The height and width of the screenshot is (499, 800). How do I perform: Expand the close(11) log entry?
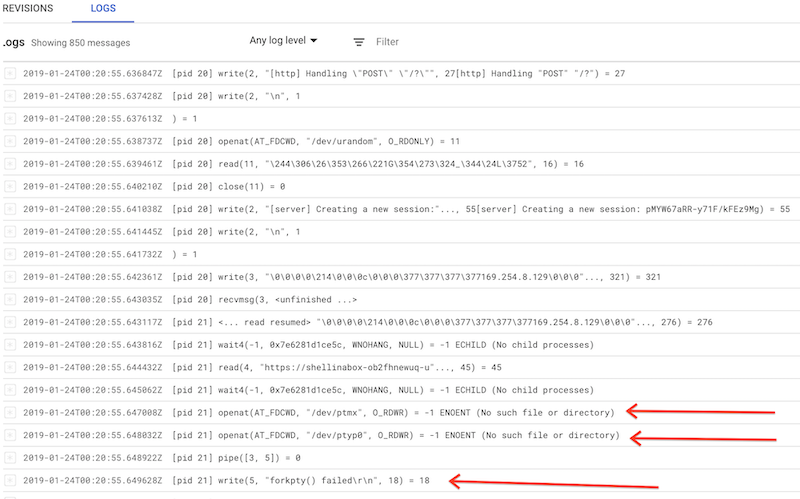(10, 186)
